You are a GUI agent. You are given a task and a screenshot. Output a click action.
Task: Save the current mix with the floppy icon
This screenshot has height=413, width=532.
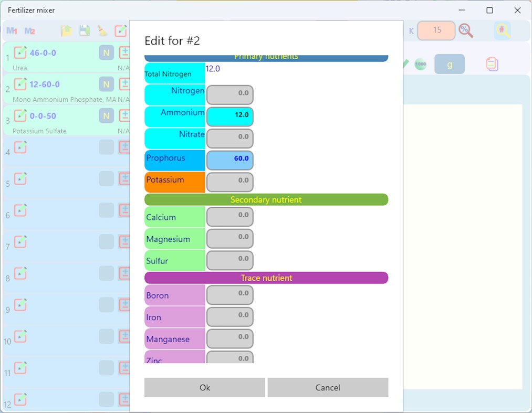84,30
